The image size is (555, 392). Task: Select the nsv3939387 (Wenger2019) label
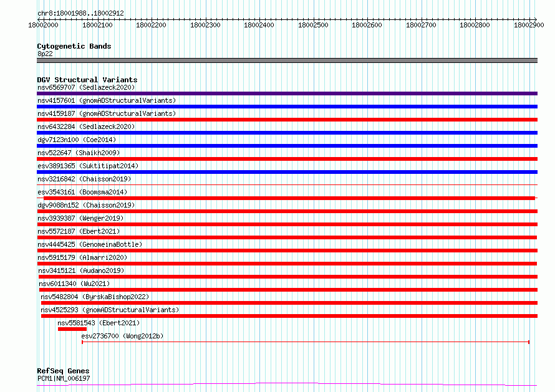point(80,218)
